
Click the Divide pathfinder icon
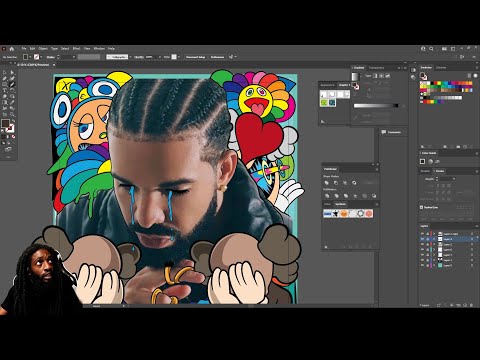point(327,196)
